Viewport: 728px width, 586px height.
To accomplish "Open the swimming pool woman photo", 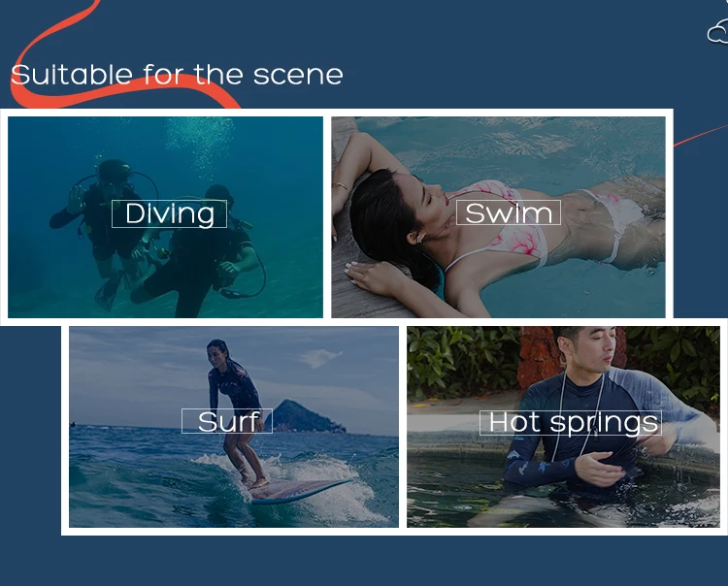I will point(498,217).
